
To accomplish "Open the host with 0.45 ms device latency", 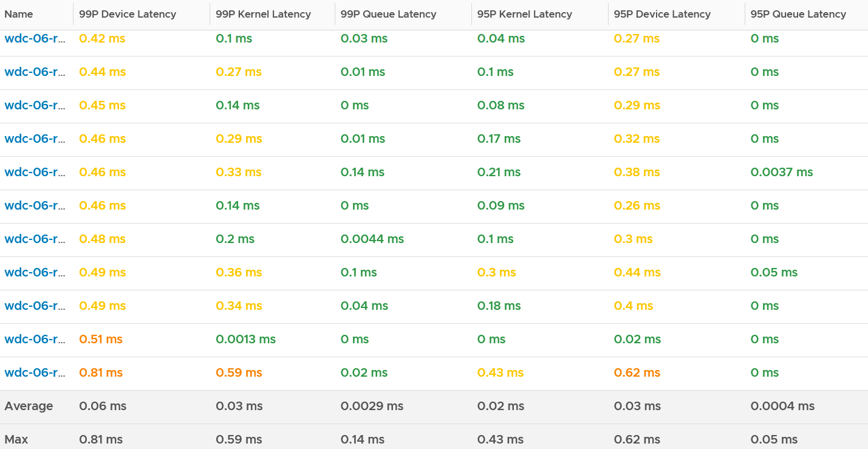I will click(x=35, y=105).
